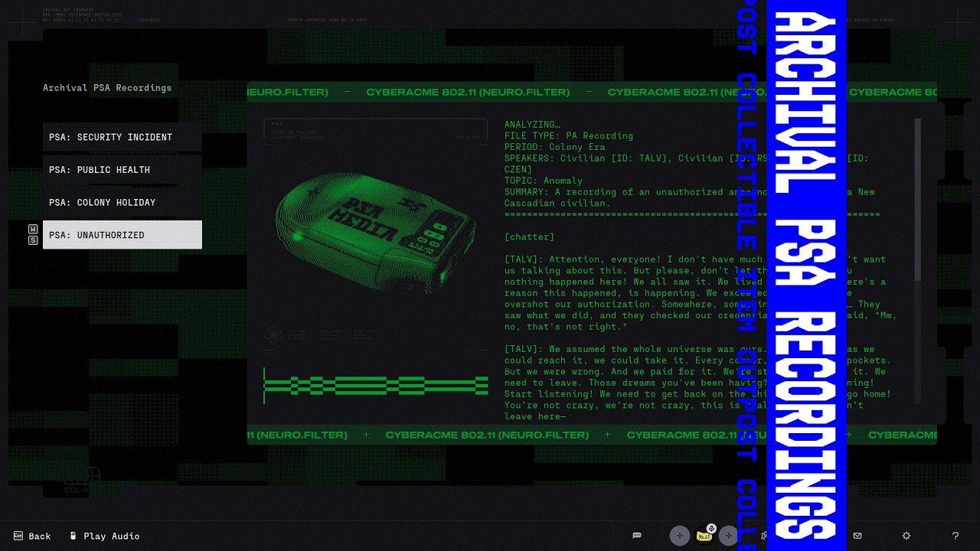The width and height of the screenshot is (980, 551).
Task: Open settings gear icon
Action: [x=906, y=536]
